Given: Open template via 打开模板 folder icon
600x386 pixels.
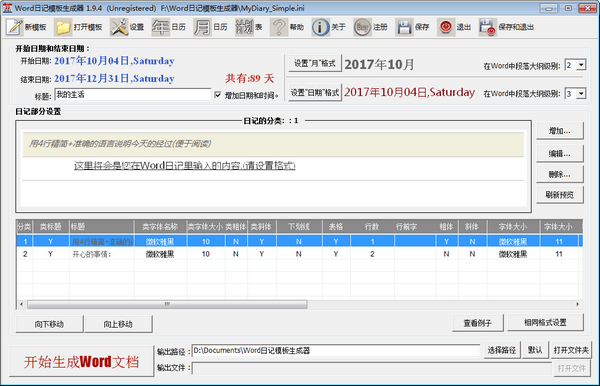Looking at the screenshot, I should click(x=63, y=27).
